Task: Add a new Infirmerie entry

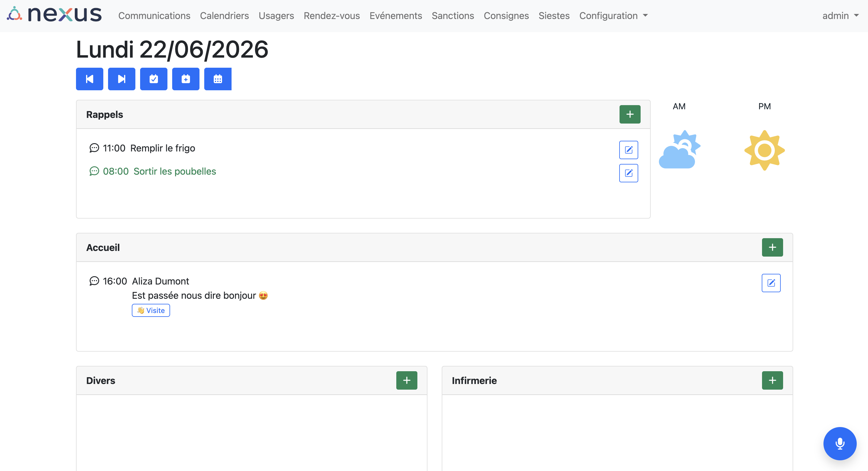Action: click(772, 380)
